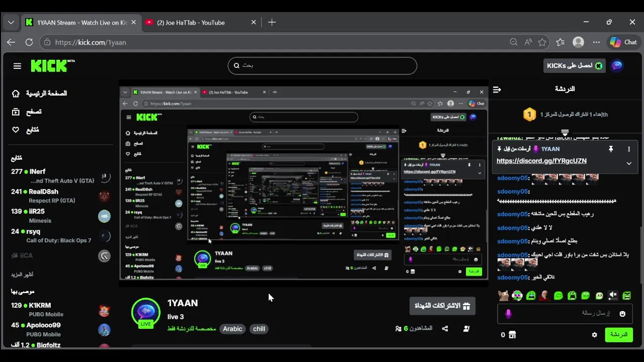Click the search magnifier icon in the Kick search bar
Image resolution: width=644 pixels, height=362 pixels.
236,65
